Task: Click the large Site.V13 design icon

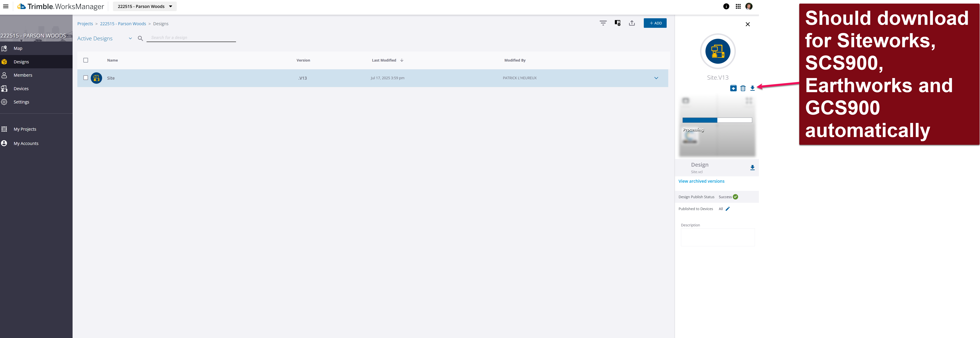Action: click(x=718, y=51)
